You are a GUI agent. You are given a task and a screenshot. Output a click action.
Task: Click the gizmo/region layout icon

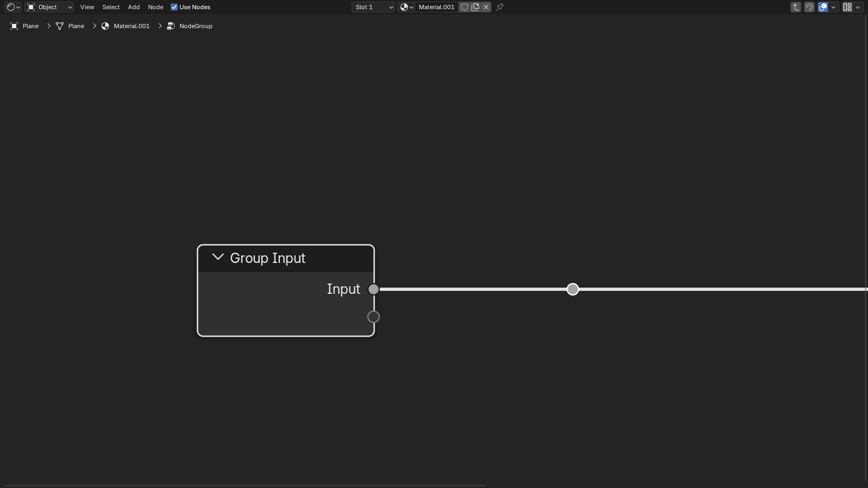[847, 7]
